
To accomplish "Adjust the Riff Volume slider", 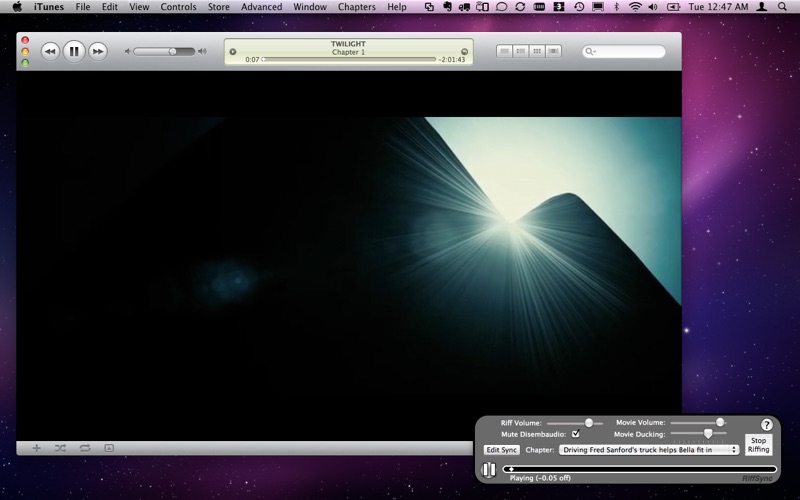I will [x=575, y=423].
